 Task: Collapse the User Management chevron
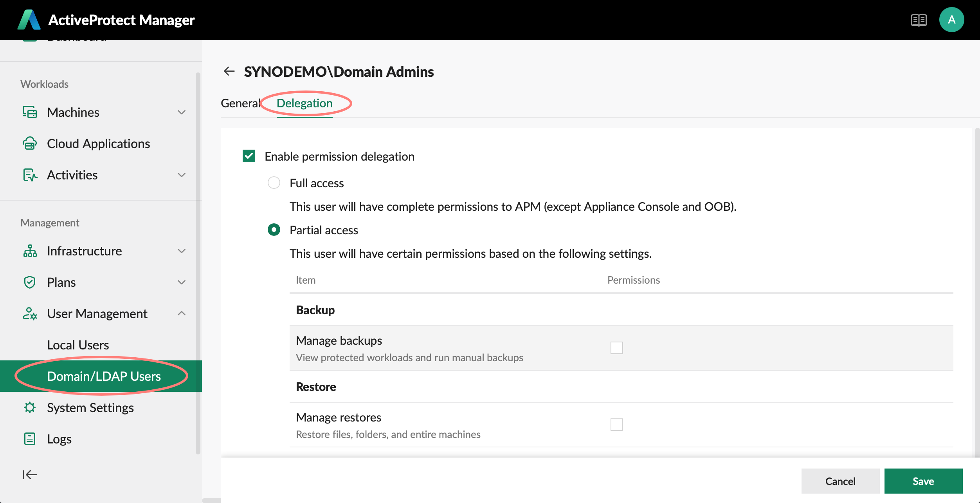point(182,313)
